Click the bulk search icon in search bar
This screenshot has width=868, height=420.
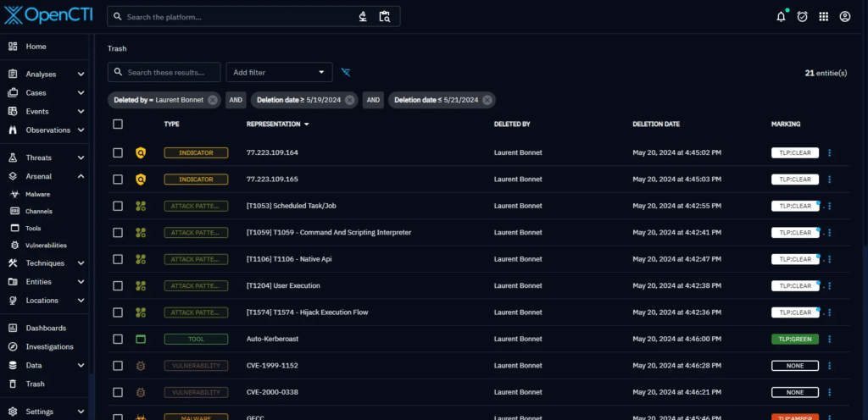click(384, 16)
